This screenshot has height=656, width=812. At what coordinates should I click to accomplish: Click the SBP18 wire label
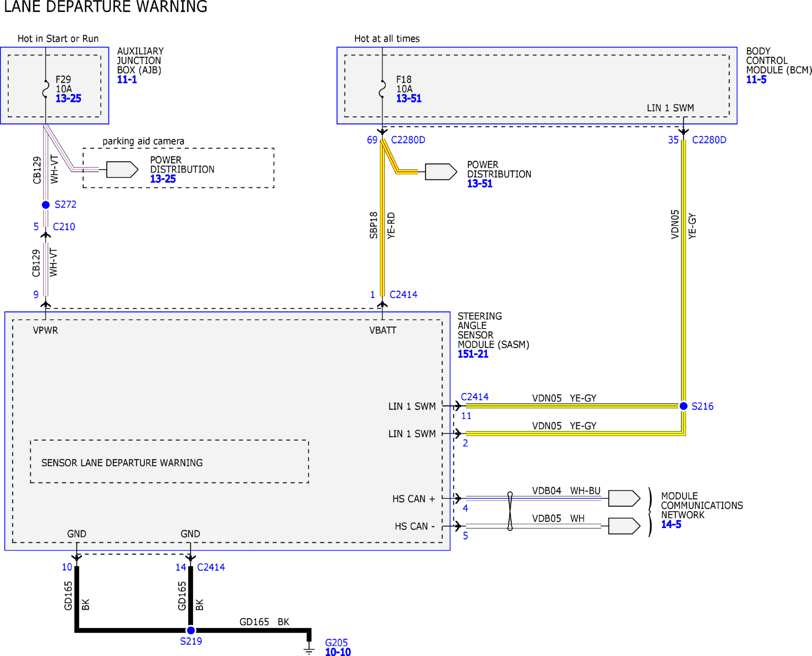pos(374,225)
